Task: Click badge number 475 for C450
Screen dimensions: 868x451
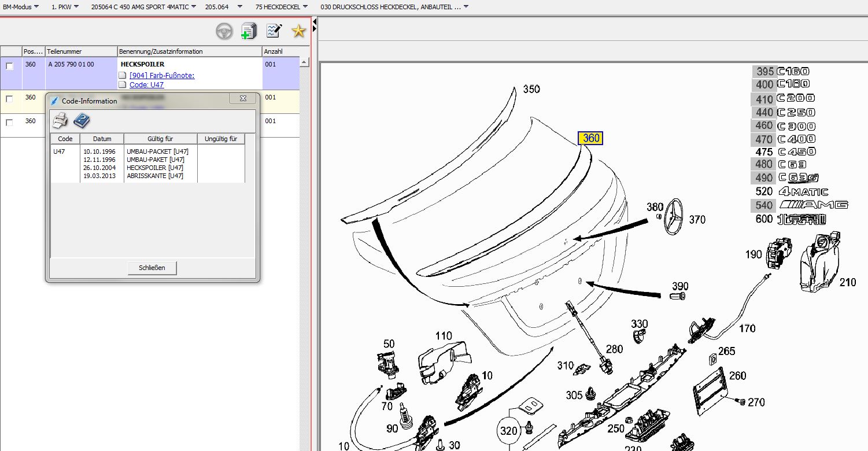Action: 764,152
